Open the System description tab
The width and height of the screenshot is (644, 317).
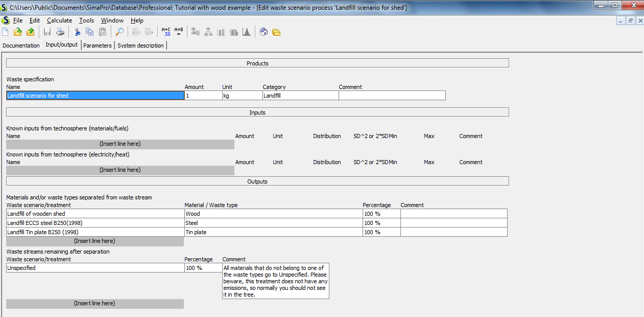[x=140, y=46]
